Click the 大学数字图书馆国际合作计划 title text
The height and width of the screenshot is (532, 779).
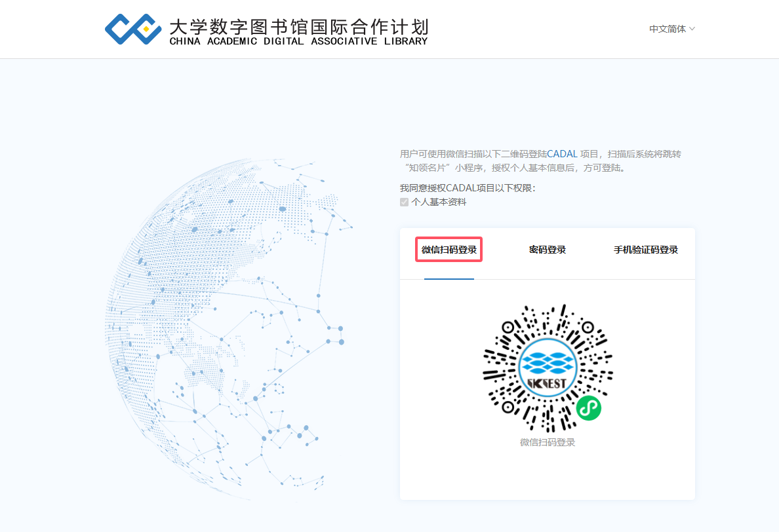tap(298, 26)
